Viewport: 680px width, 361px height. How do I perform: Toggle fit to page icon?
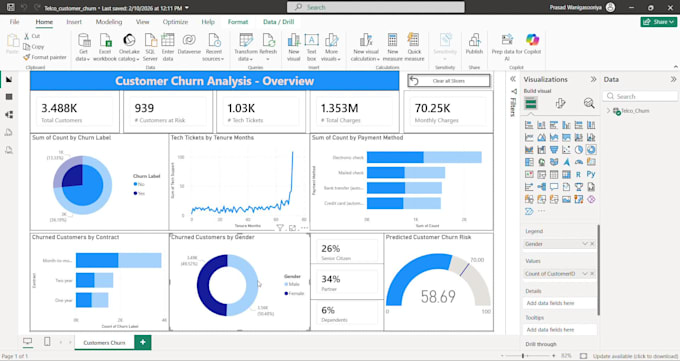pos(583,356)
